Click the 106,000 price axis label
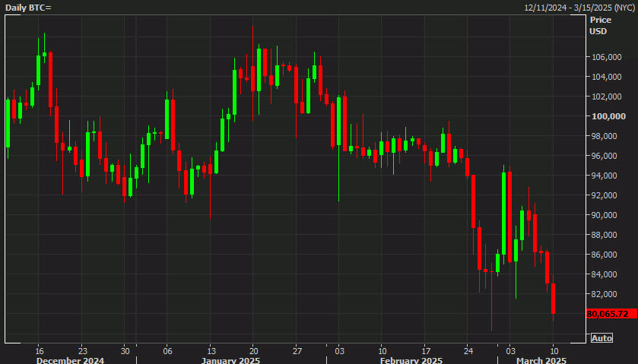638x364 pixels. point(607,57)
